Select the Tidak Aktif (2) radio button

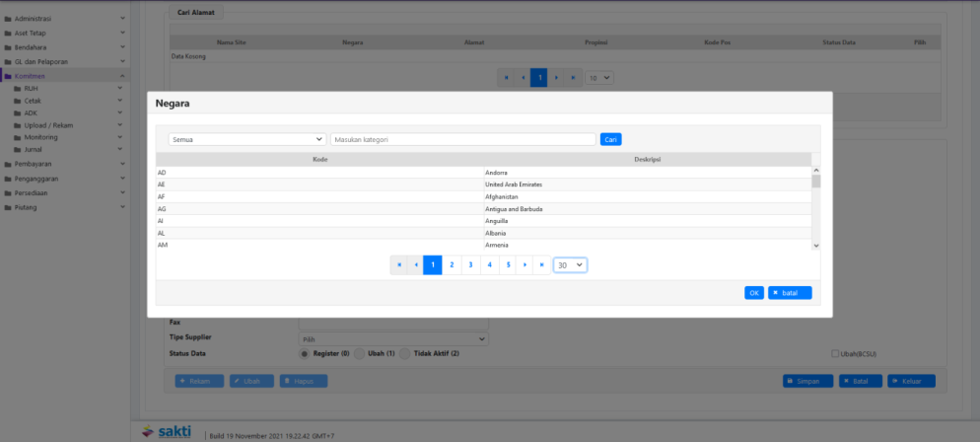tap(405, 353)
